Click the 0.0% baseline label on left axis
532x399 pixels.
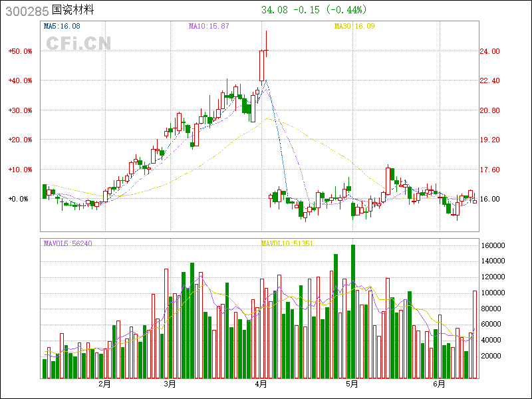coord(19,199)
